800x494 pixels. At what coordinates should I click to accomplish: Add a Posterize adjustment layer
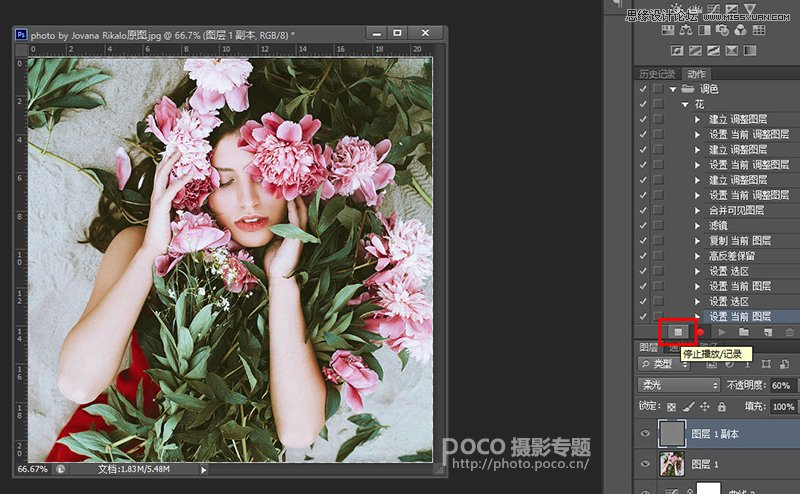695,51
